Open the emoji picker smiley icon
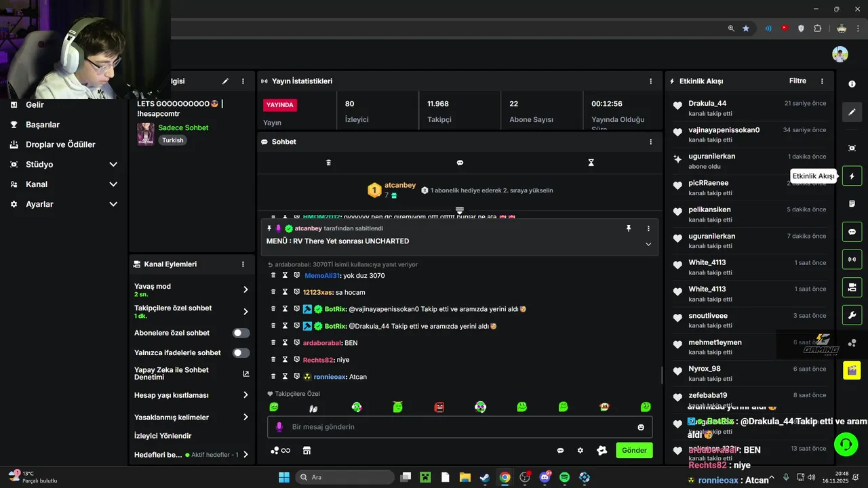Image resolution: width=868 pixels, height=488 pixels. coord(641,427)
